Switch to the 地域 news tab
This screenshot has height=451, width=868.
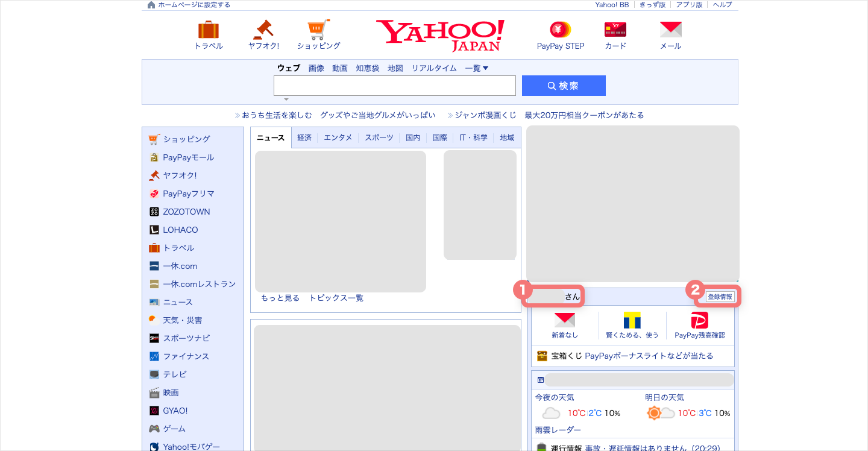(x=507, y=137)
